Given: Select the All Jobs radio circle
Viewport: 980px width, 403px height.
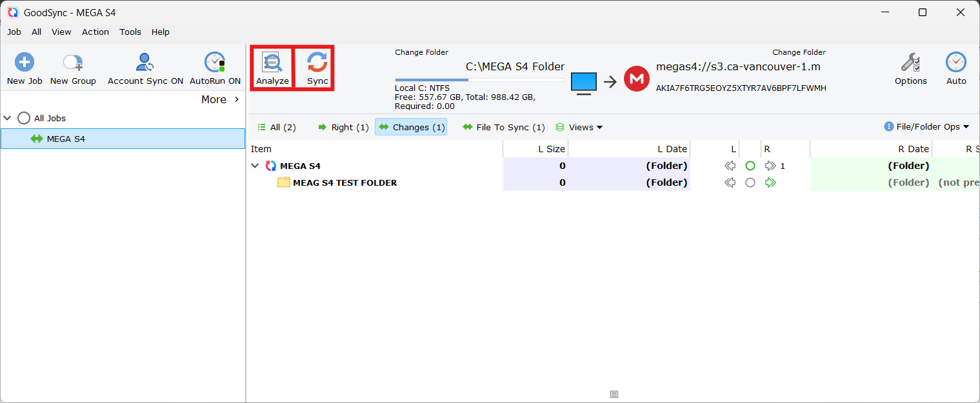Looking at the screenshot, I should pyautogui.click(x=24, y=118).
